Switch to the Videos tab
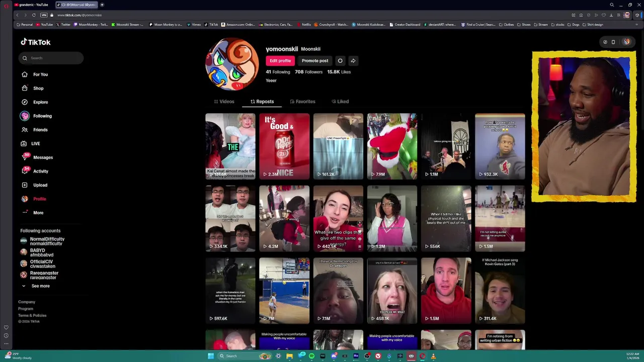 point(224,102)
